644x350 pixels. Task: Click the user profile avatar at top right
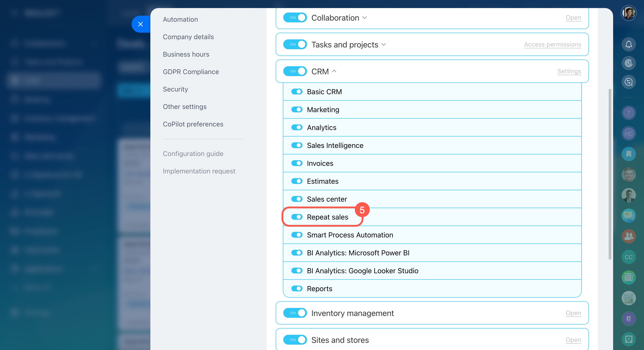point(629,13)
